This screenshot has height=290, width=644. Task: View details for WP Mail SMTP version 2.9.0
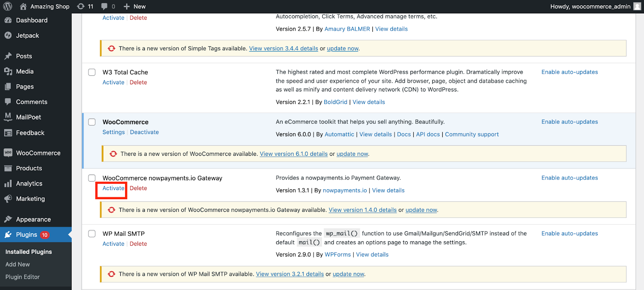click(x=372, y=255)
